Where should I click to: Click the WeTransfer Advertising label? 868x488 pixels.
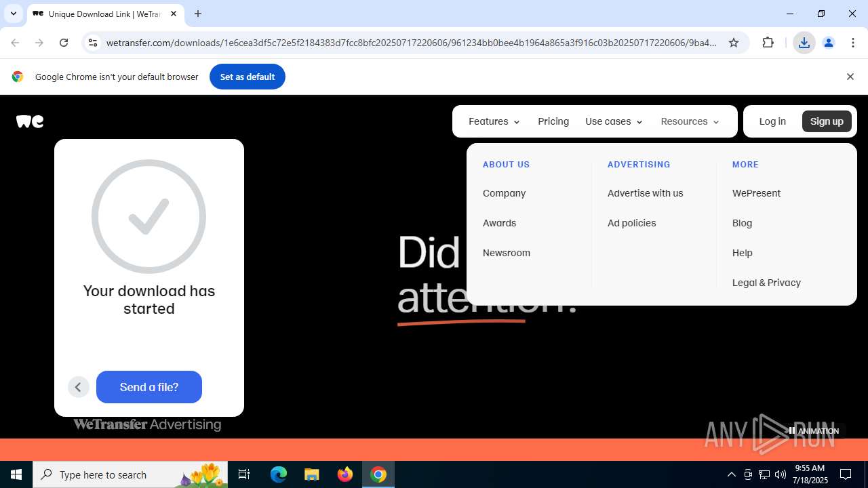[147, 424]
